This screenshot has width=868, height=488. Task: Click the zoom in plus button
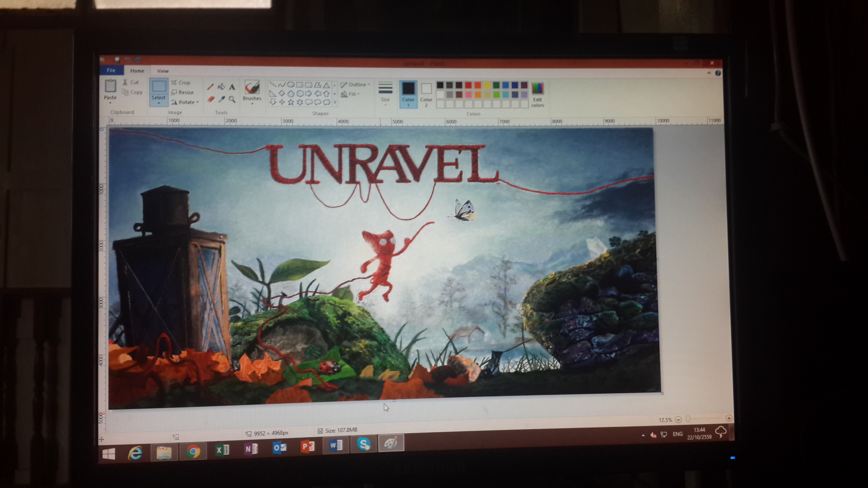pyautogui.click(x=729, y=418)
